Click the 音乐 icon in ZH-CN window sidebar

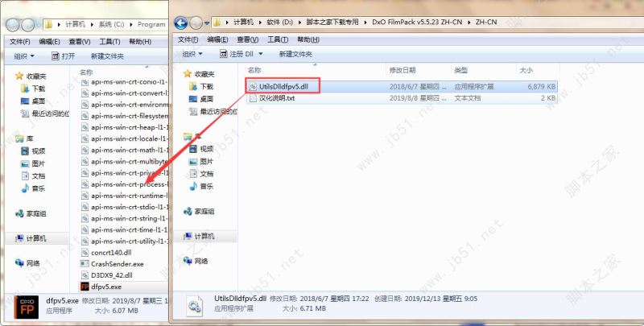(193, 187)
